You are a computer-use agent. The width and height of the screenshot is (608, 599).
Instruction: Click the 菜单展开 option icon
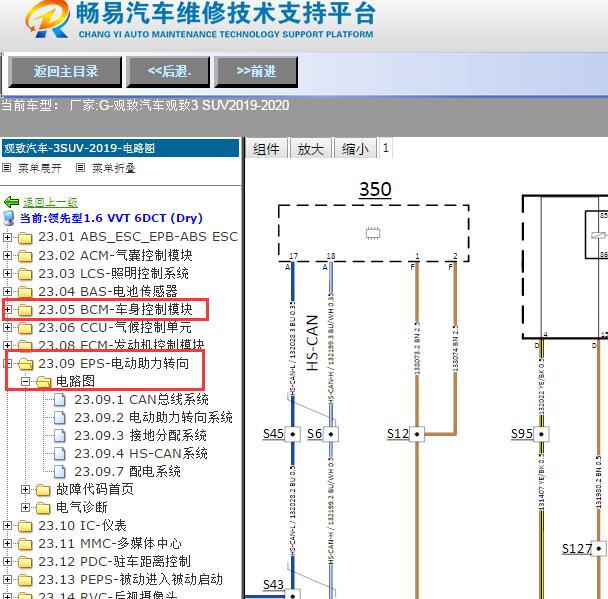tap(6, 168)
